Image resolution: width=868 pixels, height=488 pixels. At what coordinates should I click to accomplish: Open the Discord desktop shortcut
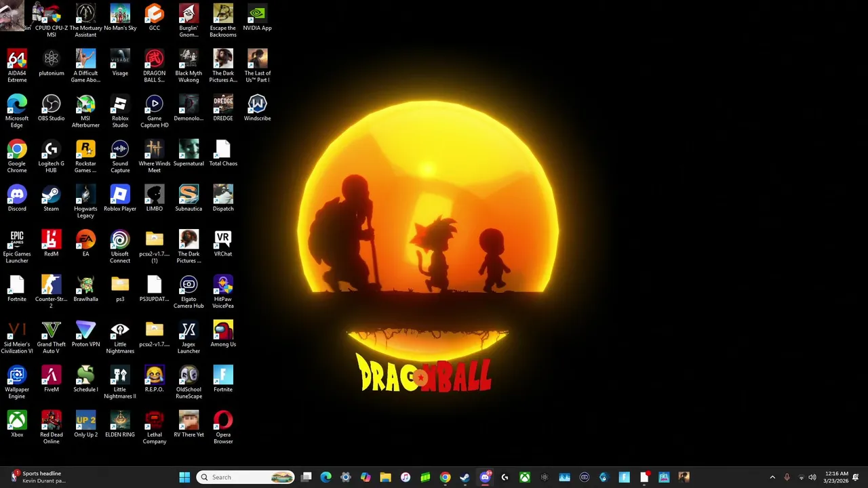tap(17, 199)
